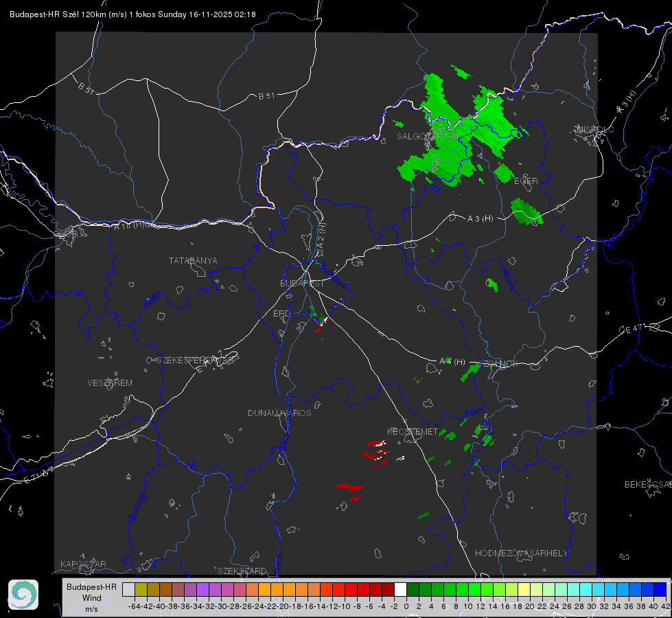Click the BUDAPEST city label
The width and height of the screenshot is (672, 618).
302,283
